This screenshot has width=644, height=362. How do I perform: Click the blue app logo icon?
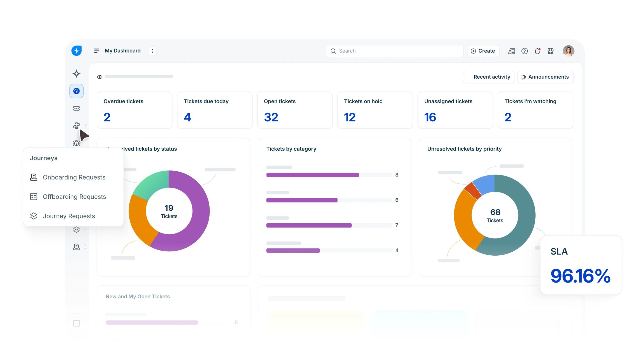click(76, 51)
